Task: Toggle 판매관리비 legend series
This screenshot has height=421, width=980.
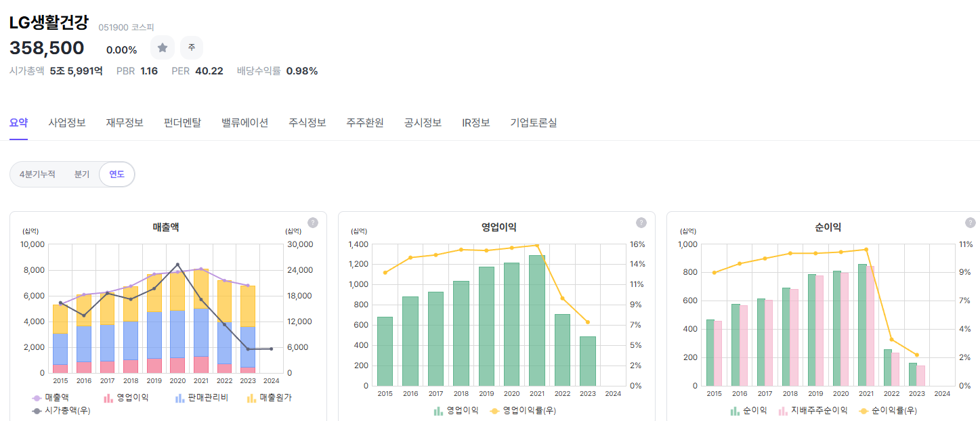Action: point(202,398)
